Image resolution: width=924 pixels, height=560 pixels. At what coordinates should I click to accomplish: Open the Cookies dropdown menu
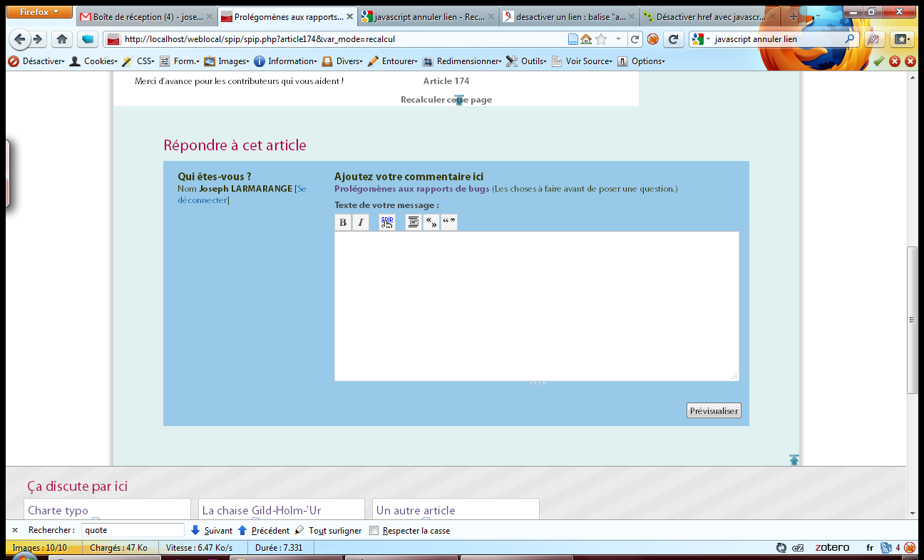[x=94, y=61]
